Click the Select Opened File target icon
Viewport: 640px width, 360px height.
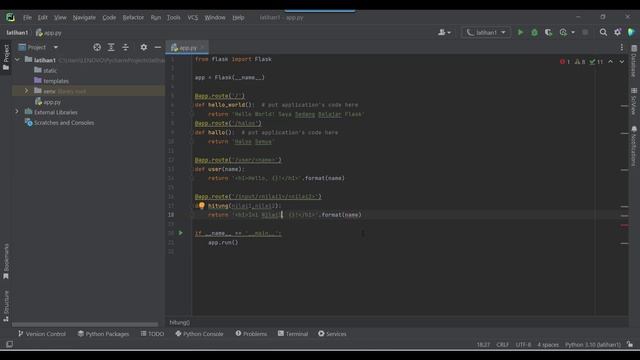pyautogui.click(x=97, y=47)
